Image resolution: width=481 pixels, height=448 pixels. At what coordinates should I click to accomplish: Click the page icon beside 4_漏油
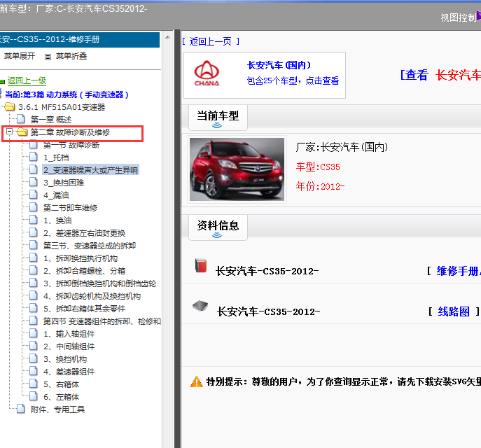(34, 195)
